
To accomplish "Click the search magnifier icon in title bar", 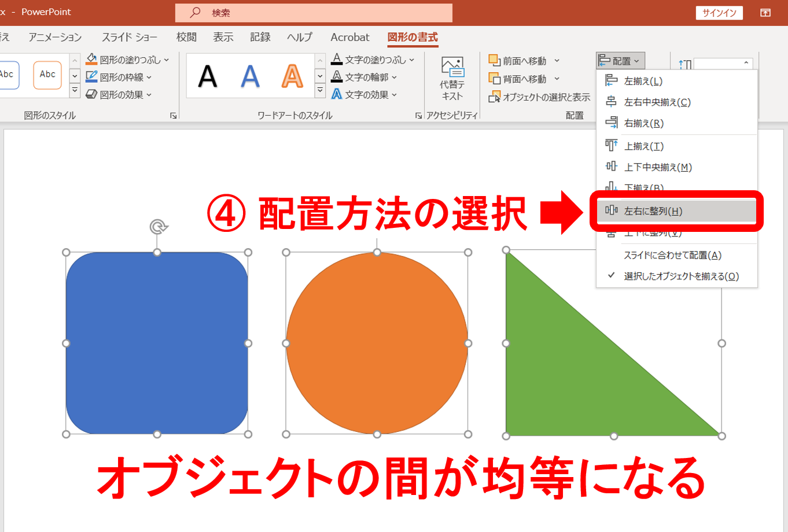I will (x=195, y=12).
